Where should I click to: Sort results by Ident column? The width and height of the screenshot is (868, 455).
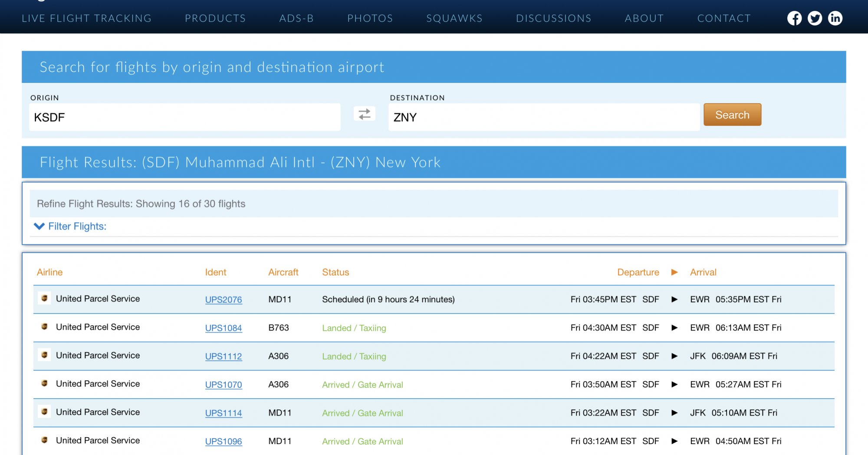[216, 272]
